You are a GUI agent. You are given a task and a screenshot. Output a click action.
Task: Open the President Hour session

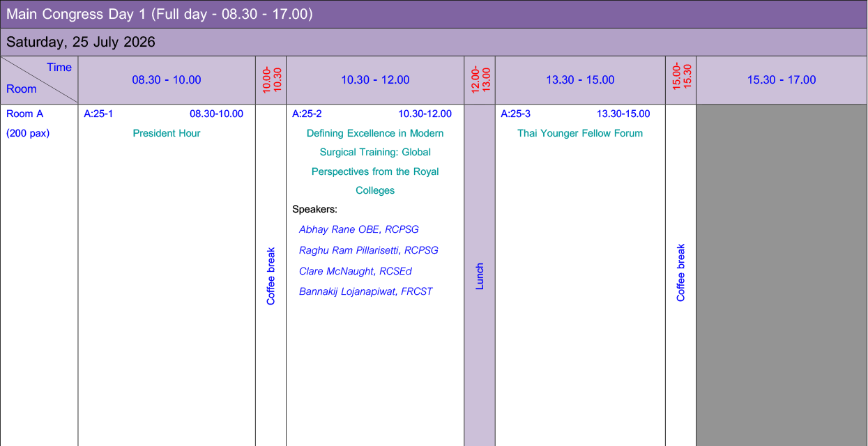point(167,133)
